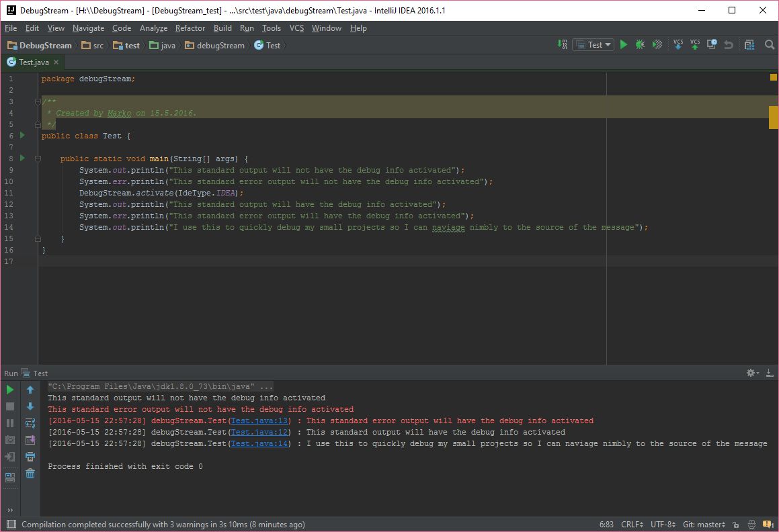Hide the Run panel with the hide icon
The width and height of the screenshot is (779, 532).
point(770,373)
